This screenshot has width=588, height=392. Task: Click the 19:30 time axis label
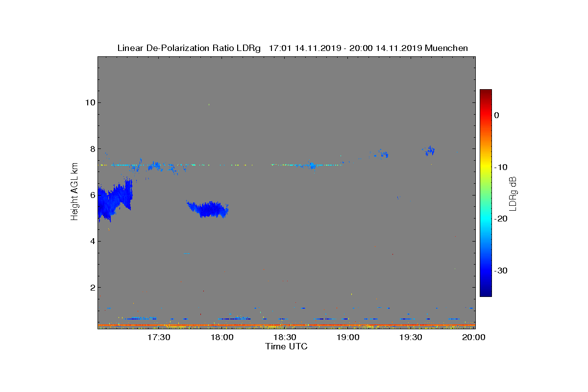point(411,338)
